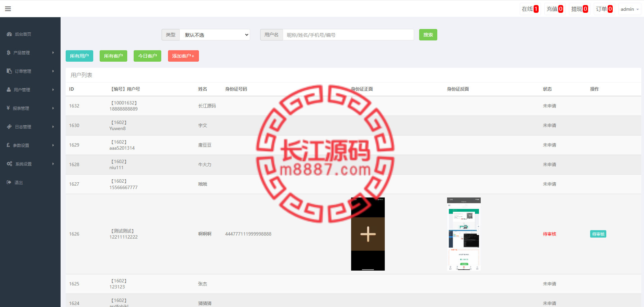644x307 pixels.
Task: Open the admin account dropdown
Action: pos(630,9)
